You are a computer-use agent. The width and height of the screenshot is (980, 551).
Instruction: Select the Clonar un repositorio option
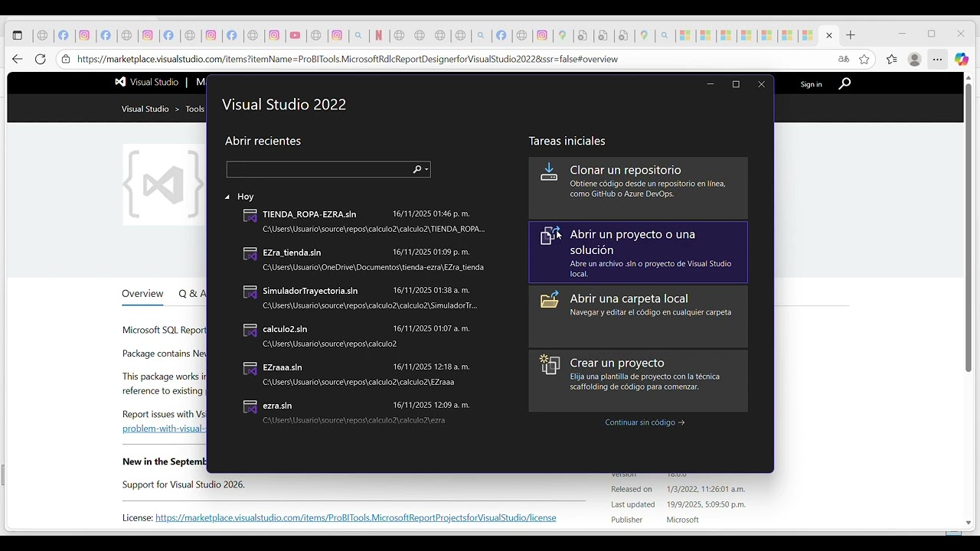(638, 188)
